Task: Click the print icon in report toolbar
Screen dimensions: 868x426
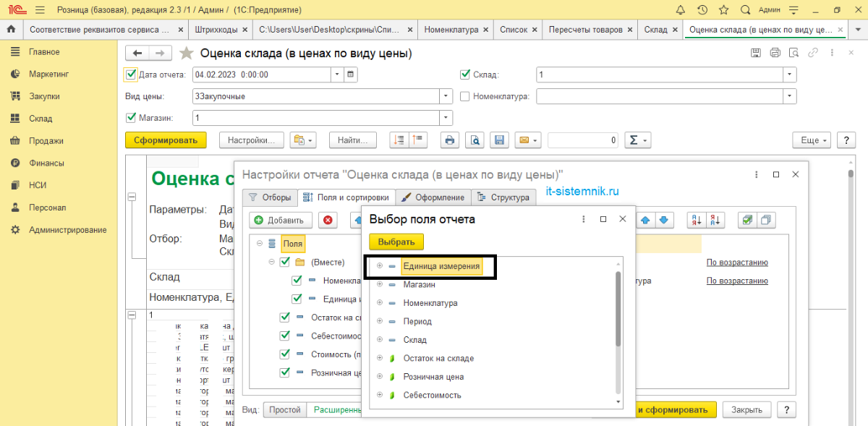Action: click(449, 140)
